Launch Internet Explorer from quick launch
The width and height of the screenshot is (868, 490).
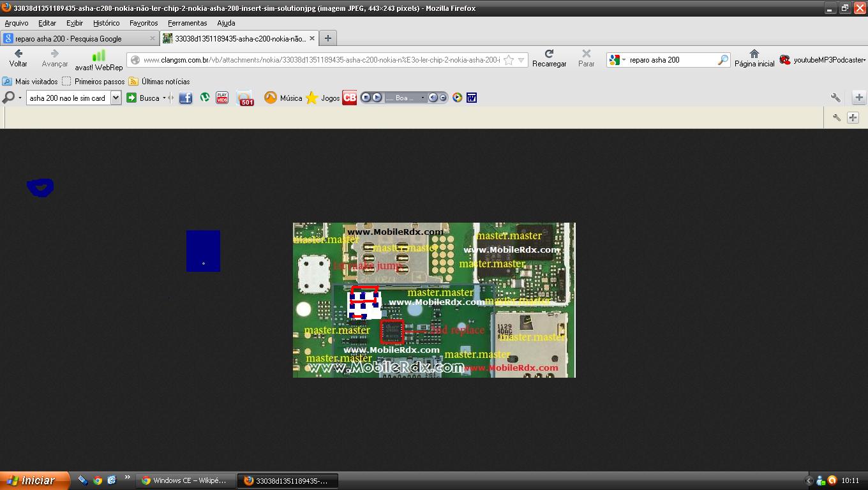(x=111, y=480)
